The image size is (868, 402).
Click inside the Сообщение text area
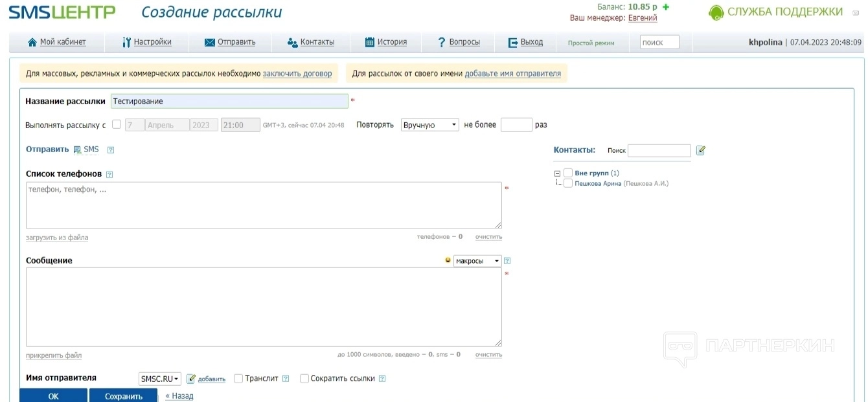point(264,307)
